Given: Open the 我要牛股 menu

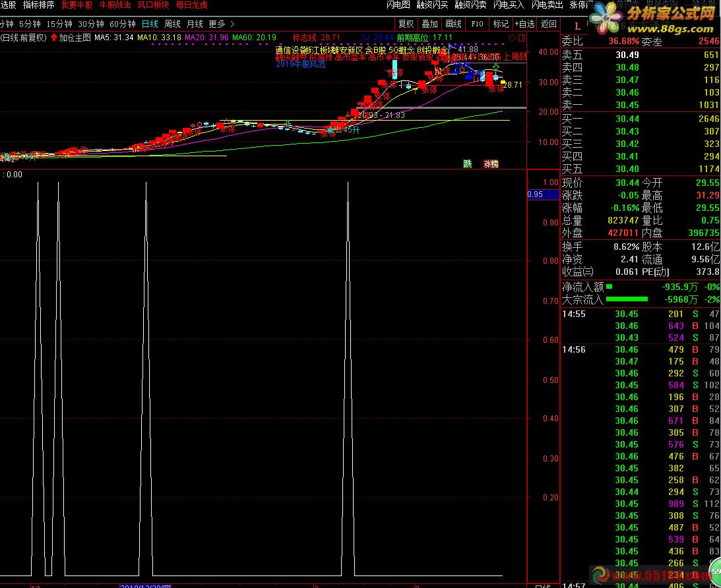Looking at the screenshot, I should [77, 5].
